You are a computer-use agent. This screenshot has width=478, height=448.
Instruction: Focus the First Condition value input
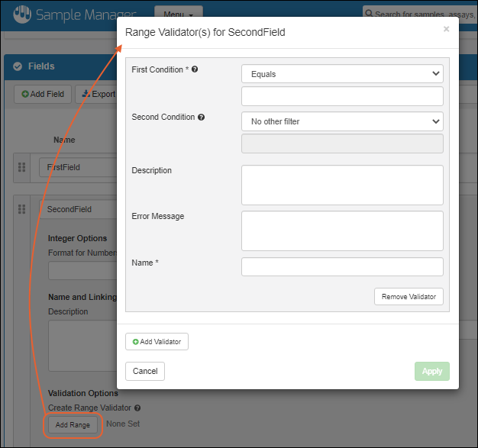pyautogui.click(x=341, y=96)
